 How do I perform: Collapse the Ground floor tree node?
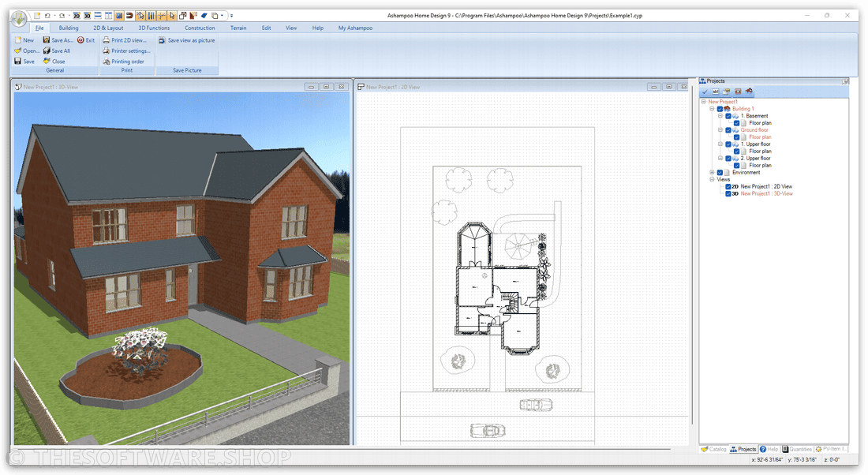720,130
